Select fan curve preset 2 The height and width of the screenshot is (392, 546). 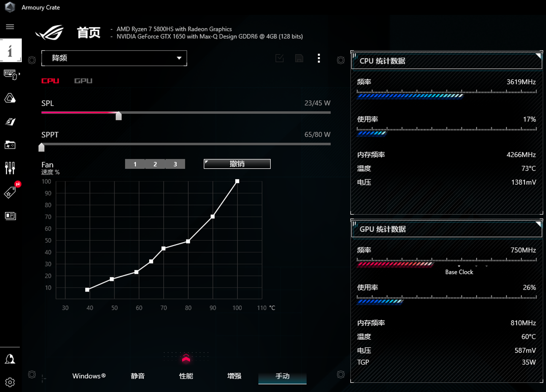click(155, 164)
